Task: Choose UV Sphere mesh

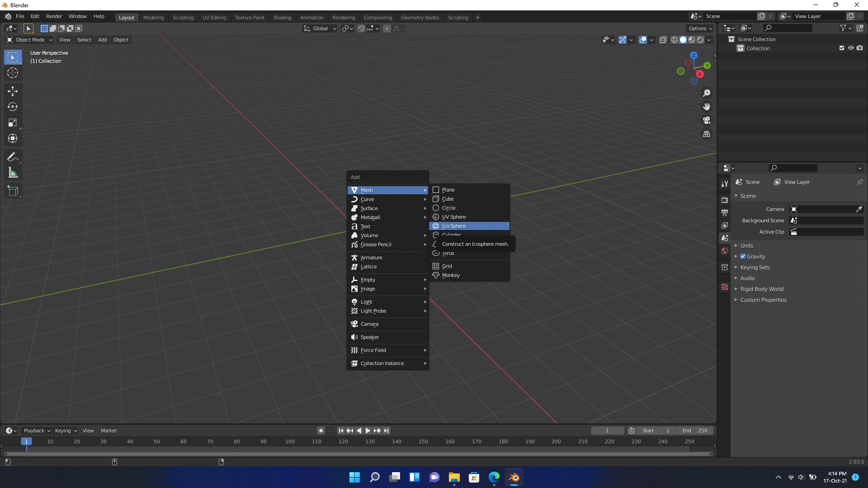Action: pos(469,217)
